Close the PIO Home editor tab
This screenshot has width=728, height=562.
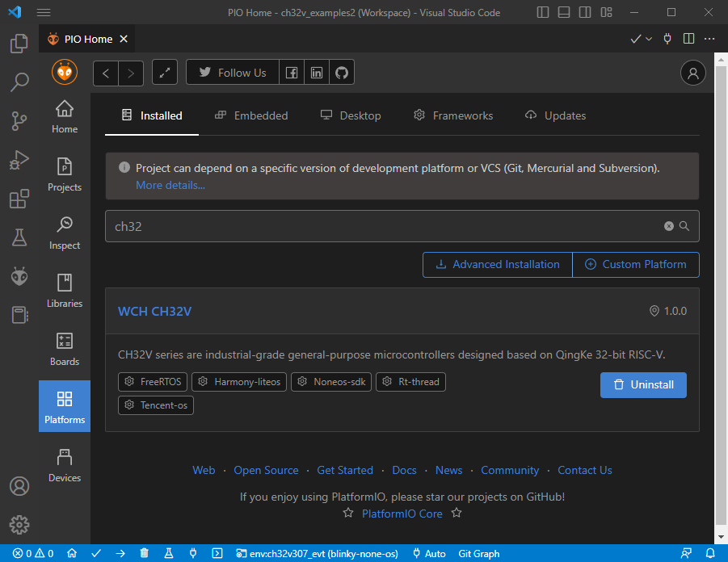pyautogui.click(x=124, y=39)
